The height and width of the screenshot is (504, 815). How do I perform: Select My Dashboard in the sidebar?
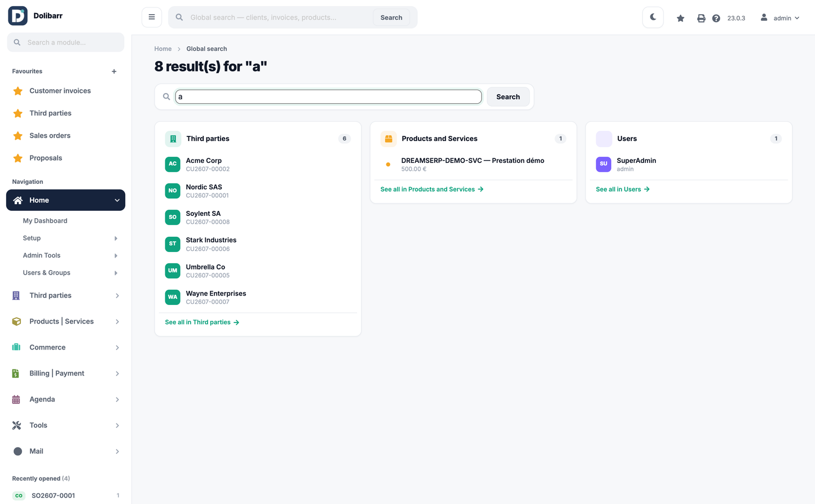[x=45, y=221]
